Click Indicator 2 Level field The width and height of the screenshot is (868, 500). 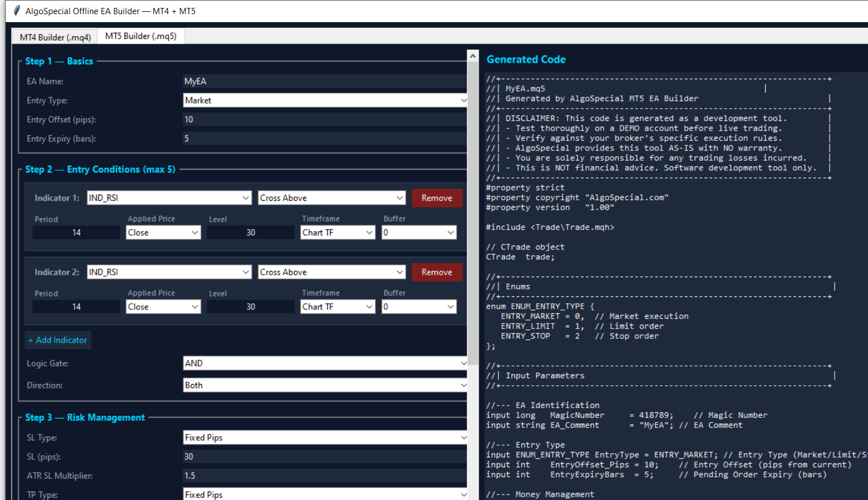(x=250, y=307)
